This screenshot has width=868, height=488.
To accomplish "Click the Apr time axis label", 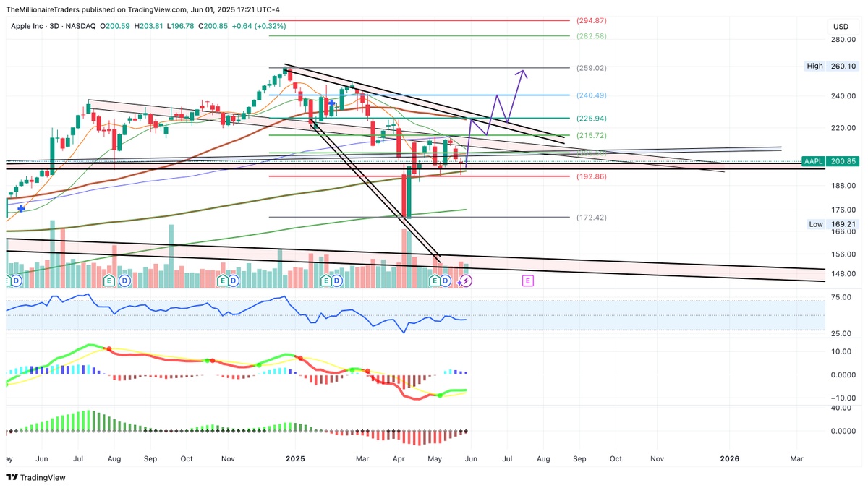I will pos(399,458).
